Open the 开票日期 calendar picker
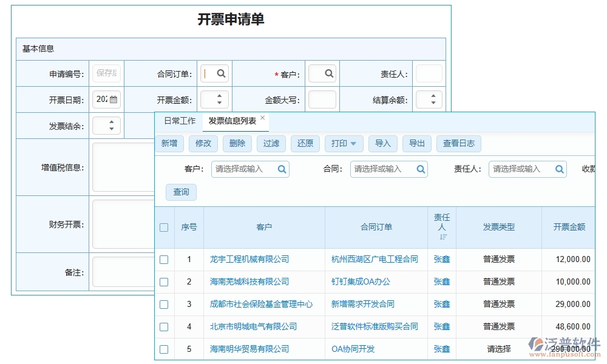 (x=115, y=99)
